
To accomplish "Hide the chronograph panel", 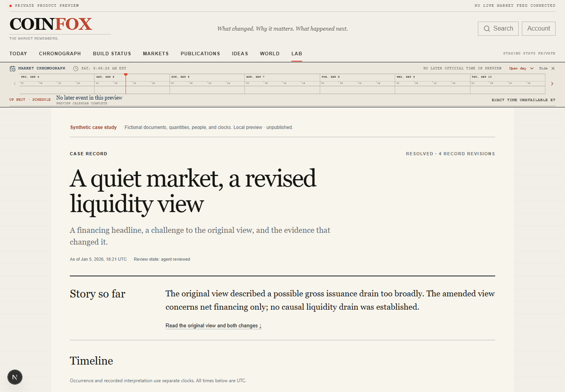I will pos(547,68).
